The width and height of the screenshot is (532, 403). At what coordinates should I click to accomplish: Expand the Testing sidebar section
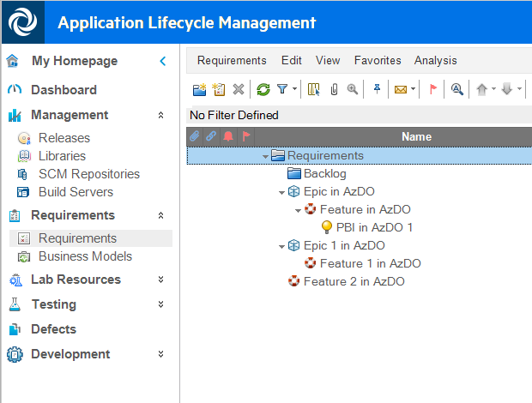(x=160, y=304)
